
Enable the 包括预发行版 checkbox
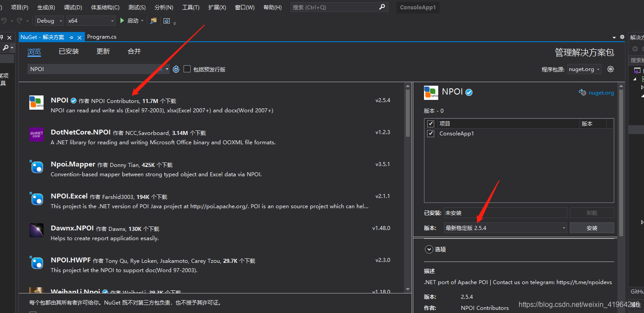[187, 69]
